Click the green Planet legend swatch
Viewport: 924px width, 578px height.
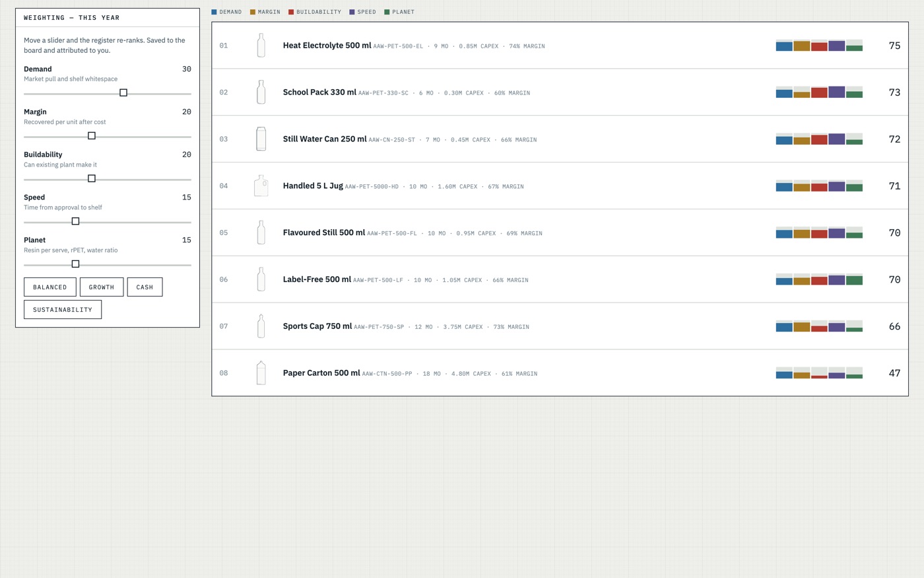point(387,12)
